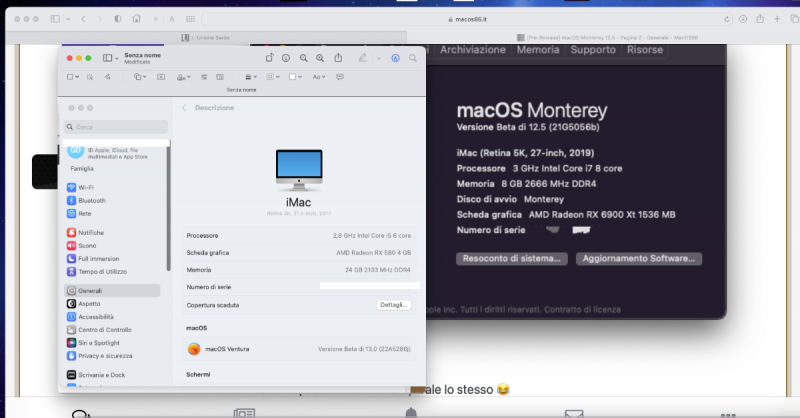Open Famiglia in settings sidebar
Viewport: 800px width, 418px height.
[x=82, y=168]
